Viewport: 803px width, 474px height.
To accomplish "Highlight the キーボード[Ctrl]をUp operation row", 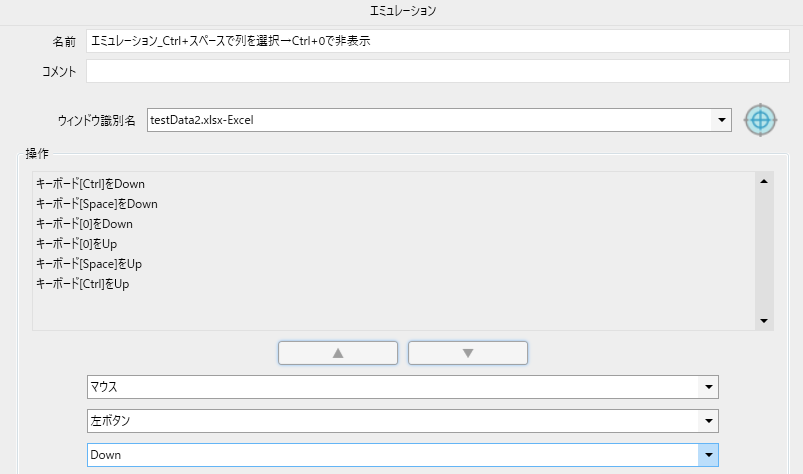I will click(x=84, y=284).
